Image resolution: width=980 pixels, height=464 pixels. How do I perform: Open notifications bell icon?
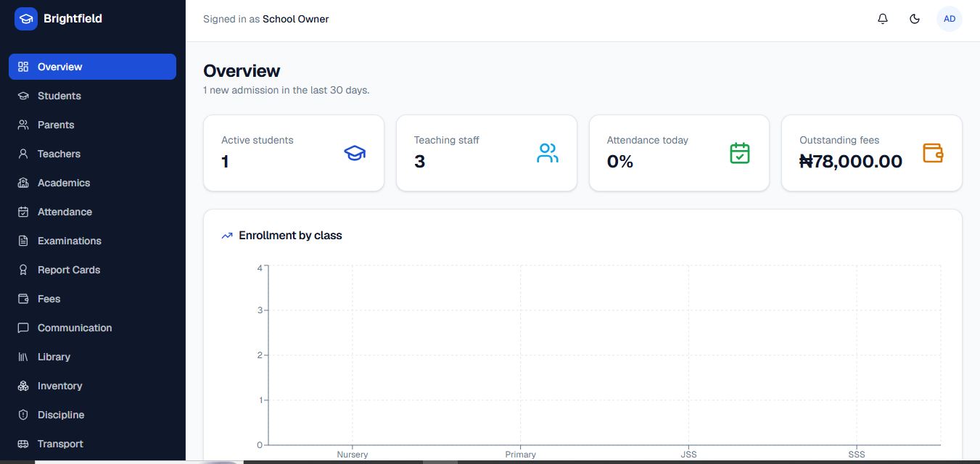(x=883, y=19)
